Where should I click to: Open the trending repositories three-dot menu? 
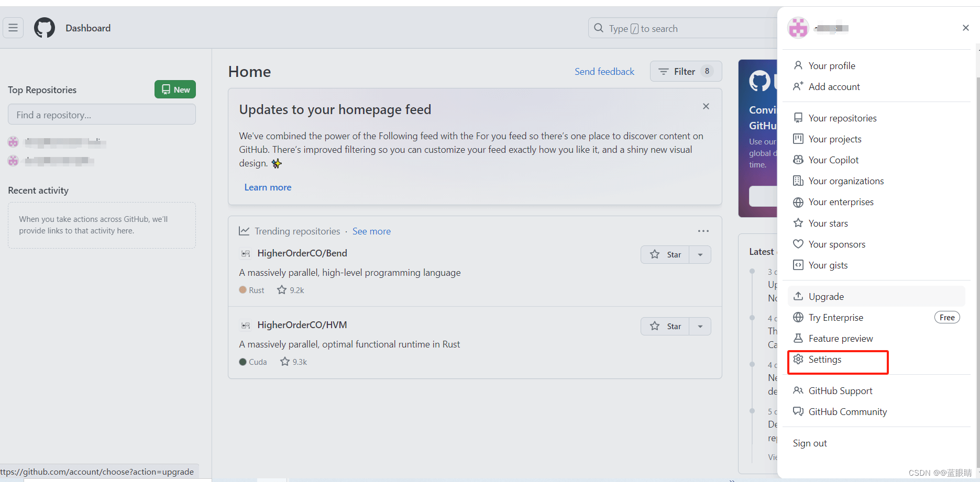click(x=703, y=231)
